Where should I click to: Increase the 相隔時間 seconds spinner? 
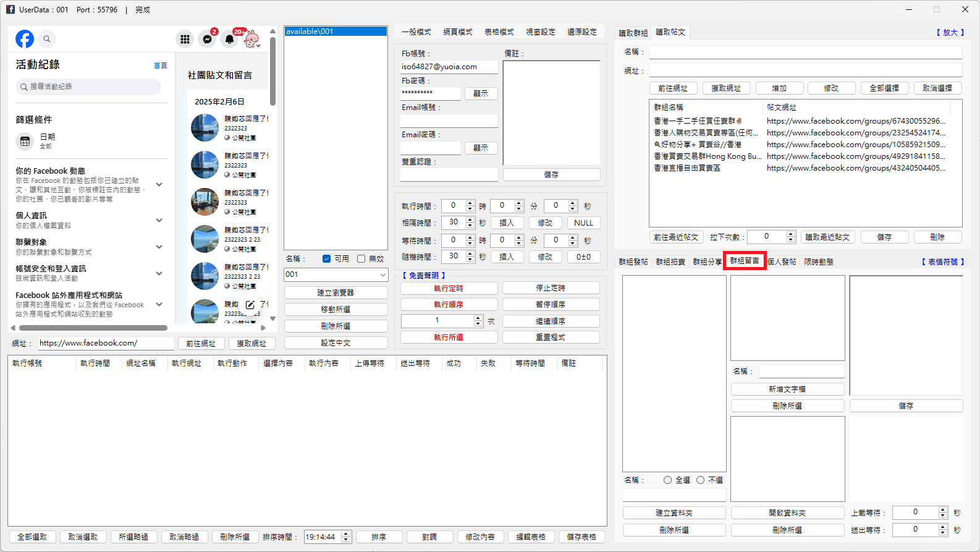470,219
